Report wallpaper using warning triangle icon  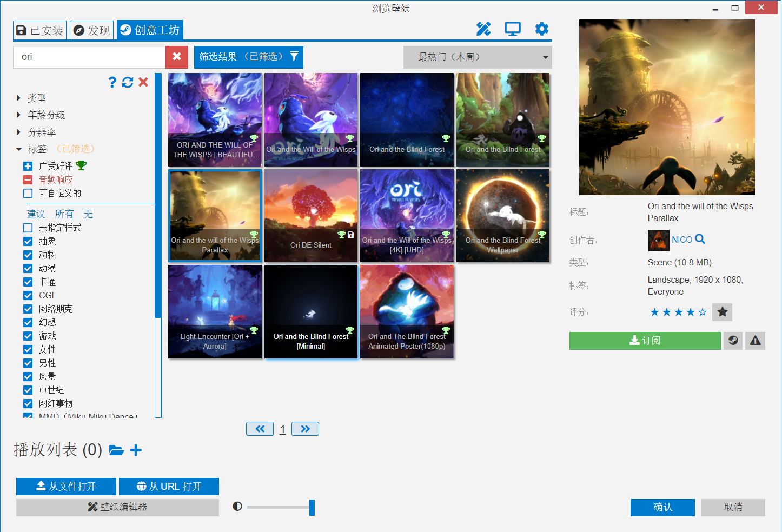[755, 341]
